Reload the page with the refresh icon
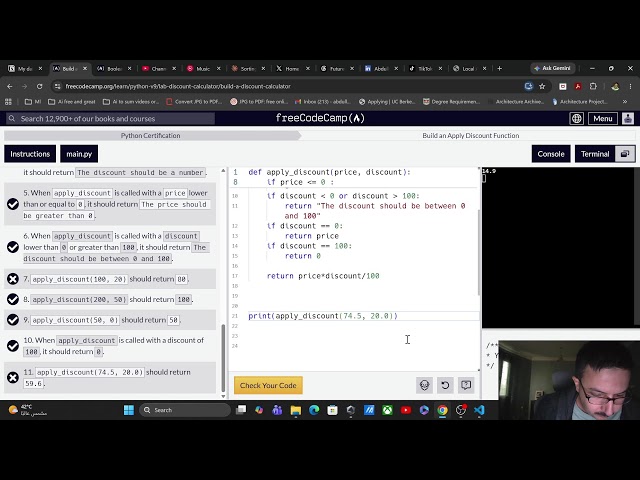Screen dimensions: 640x480 (x=39, y=86)
